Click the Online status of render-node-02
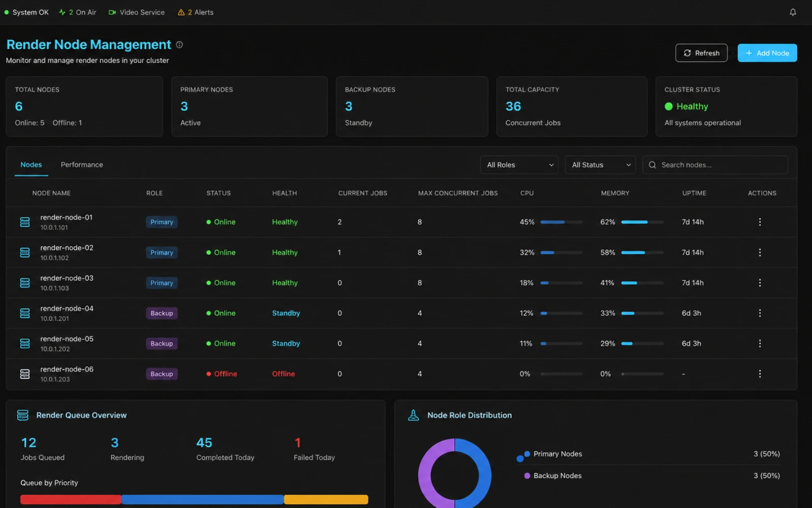This screenshot has width=812, height=508. click(x=221, y=252)
